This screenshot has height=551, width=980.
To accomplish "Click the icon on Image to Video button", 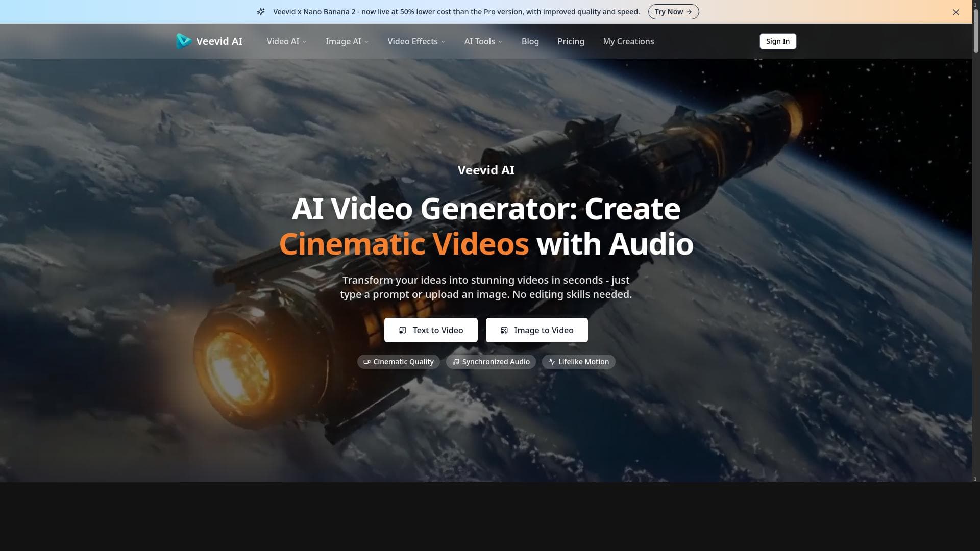I will click(x=504, y=330).
